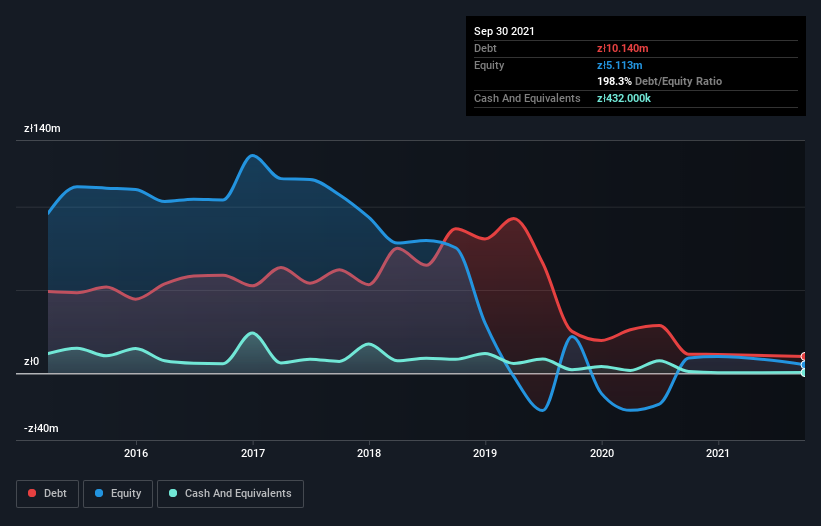Click the zł10.140m debt value
This screenshot has width=821, height=526.
[623, 48]
